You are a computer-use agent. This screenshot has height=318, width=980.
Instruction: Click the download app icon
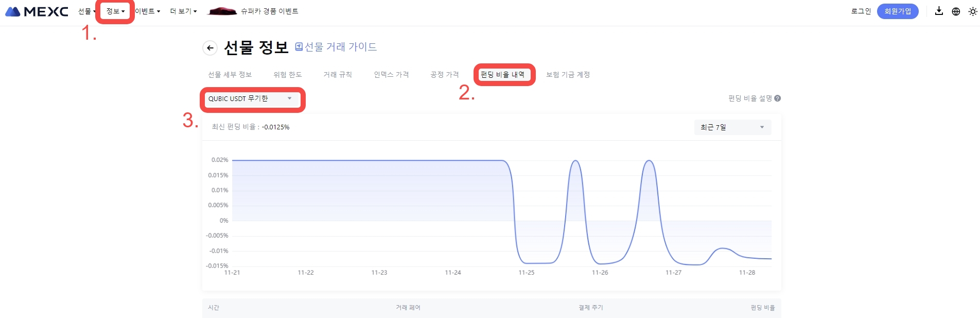939,11
